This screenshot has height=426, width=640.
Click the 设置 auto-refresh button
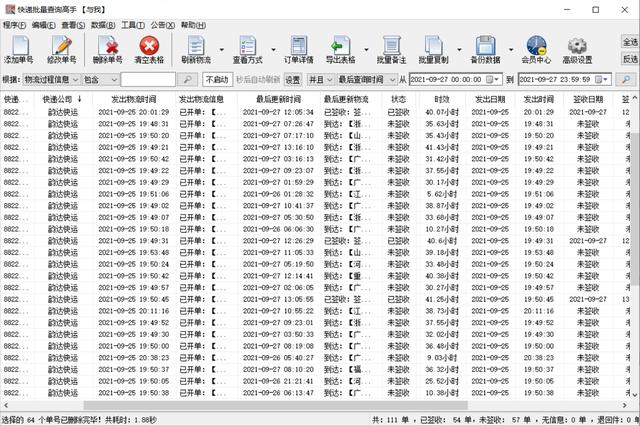coord(293,80)
